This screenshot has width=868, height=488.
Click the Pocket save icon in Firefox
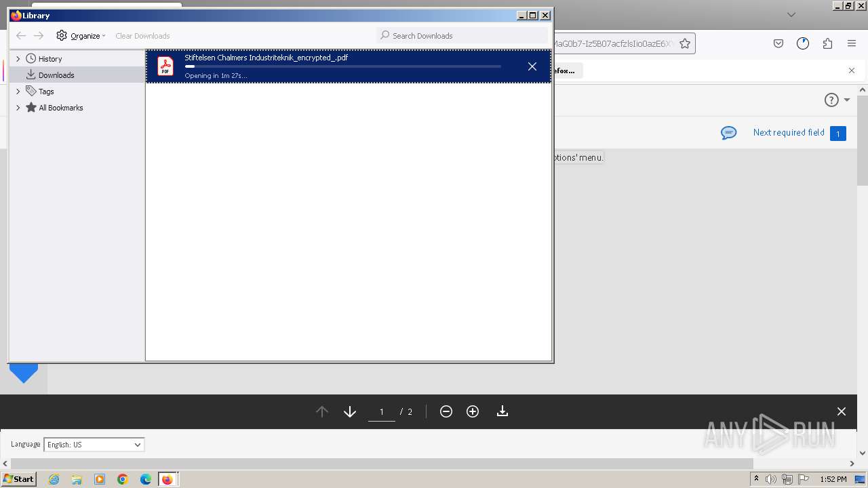(x=778, y=43)
